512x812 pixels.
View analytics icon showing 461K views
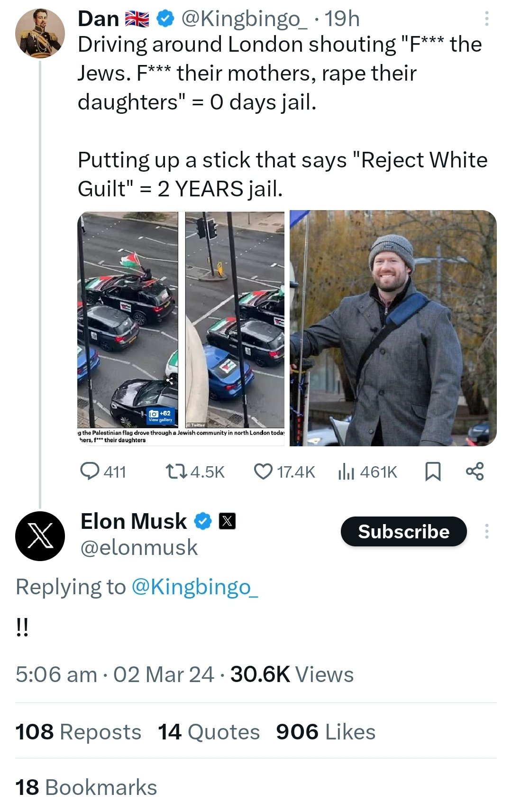pyautogui.click(x=346, y=471)
